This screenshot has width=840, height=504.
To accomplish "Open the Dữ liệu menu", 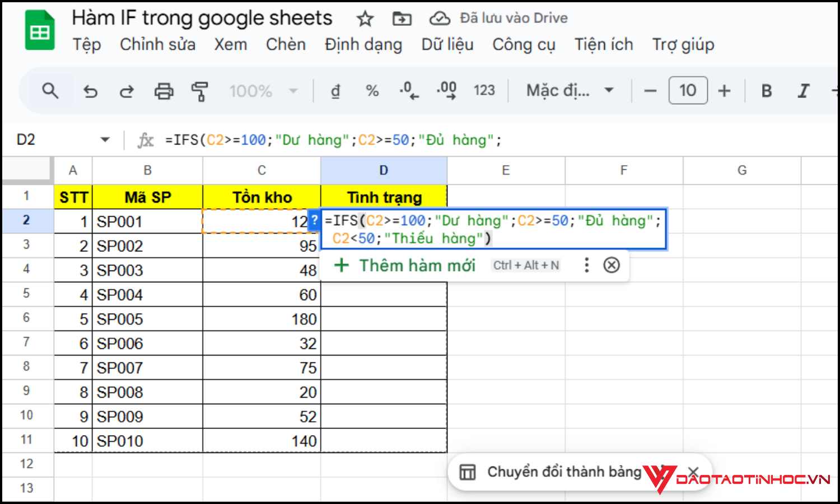I will 447,45.
